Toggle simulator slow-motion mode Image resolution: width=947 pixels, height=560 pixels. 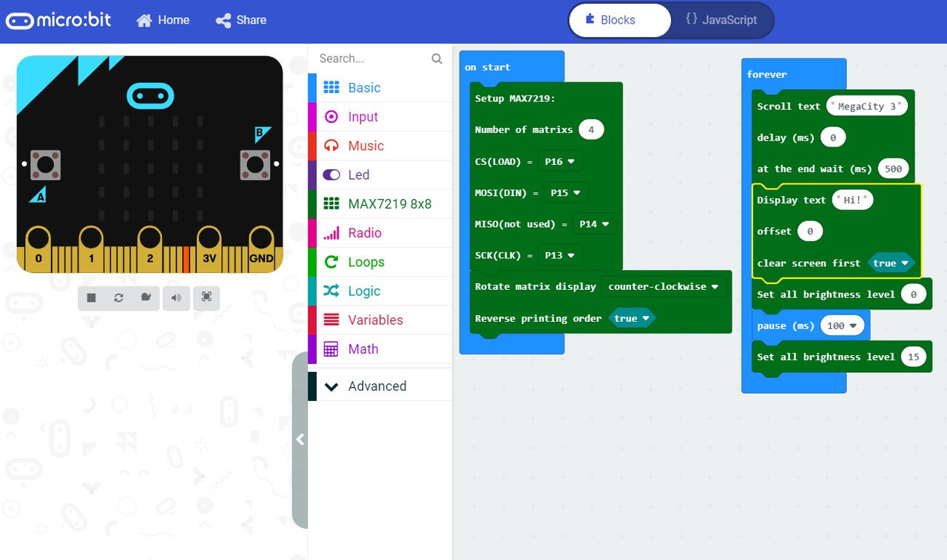[146, 297]
